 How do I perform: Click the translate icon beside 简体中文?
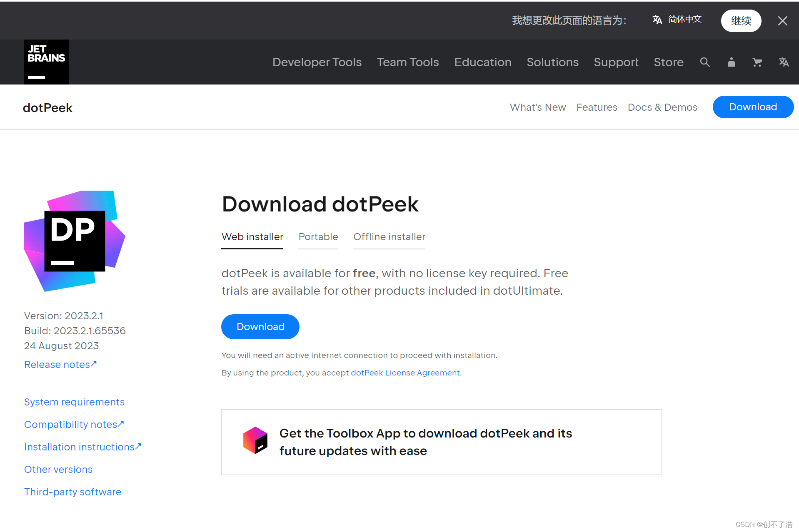pos(657,20)
